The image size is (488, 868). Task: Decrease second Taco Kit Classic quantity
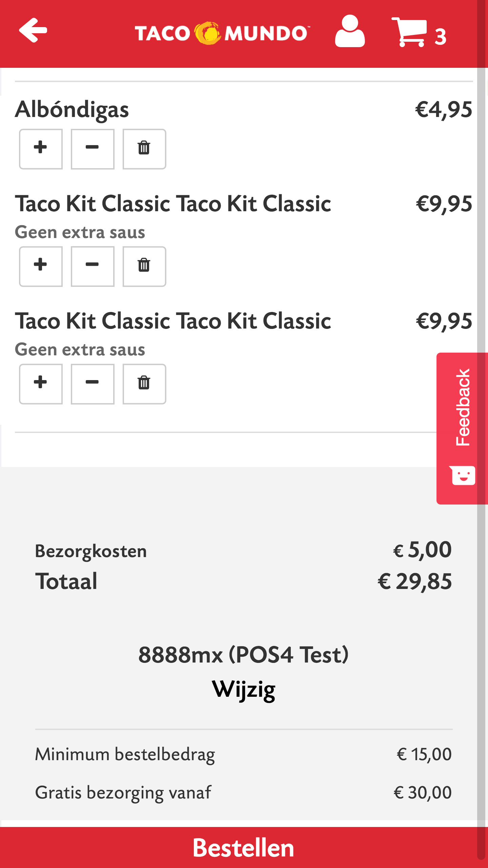pos(93,384)
